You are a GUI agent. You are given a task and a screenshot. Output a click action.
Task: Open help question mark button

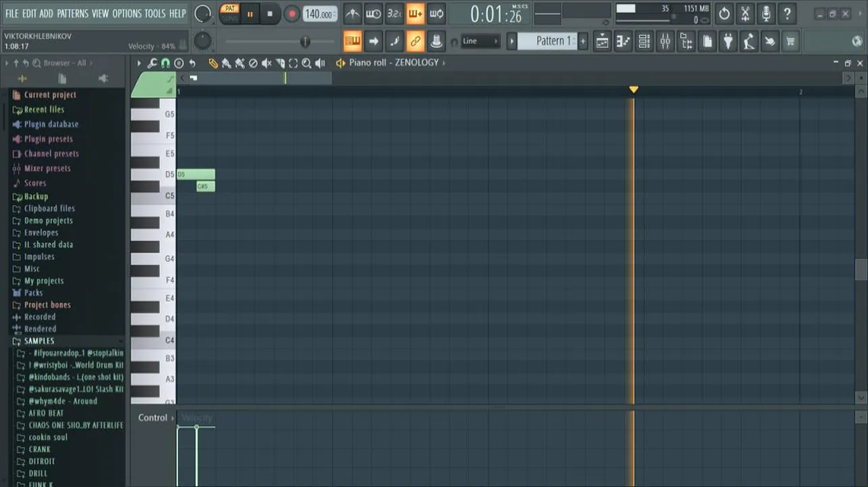787,14
